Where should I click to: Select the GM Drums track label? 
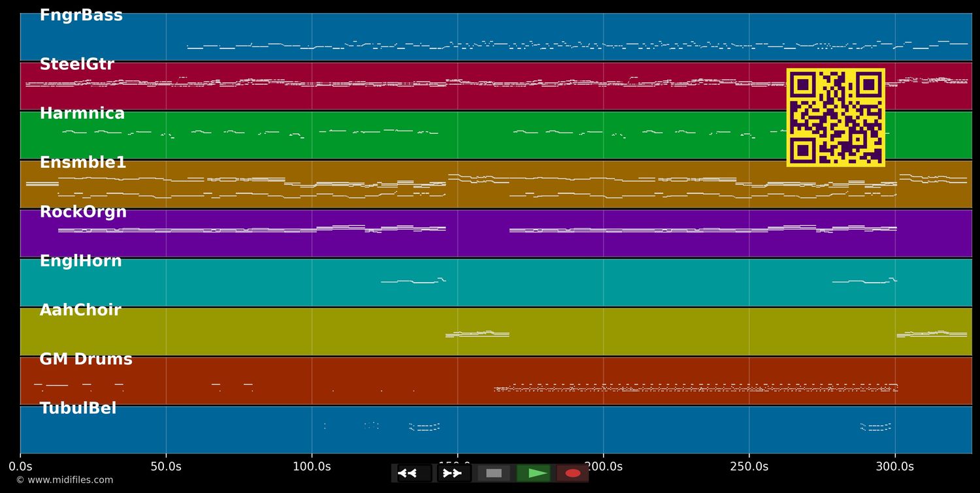pos(86,359)
